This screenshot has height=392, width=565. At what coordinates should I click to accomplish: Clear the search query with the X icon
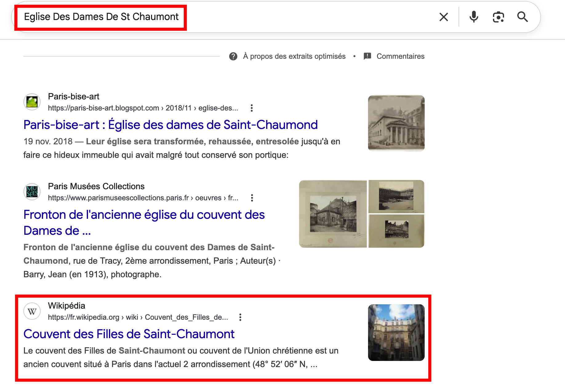click(443, 17)
